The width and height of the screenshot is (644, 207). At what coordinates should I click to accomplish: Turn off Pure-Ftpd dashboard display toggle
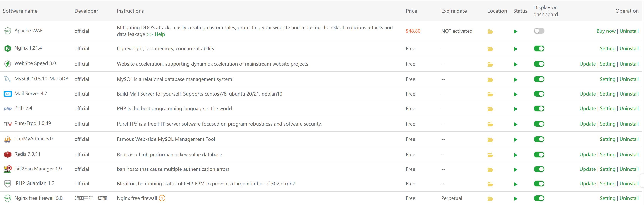coord(539,124)
